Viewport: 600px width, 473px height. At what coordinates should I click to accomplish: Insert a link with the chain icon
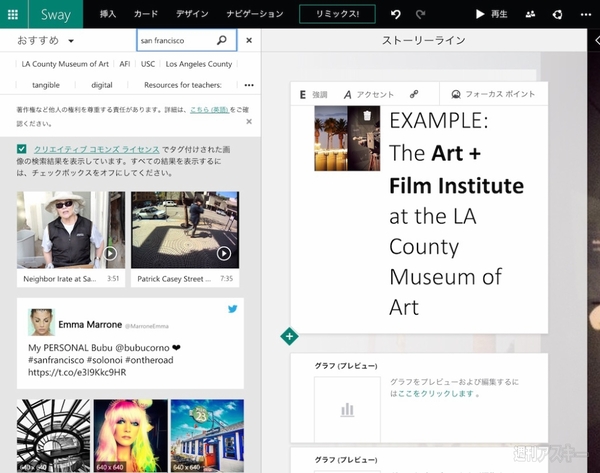414,94
